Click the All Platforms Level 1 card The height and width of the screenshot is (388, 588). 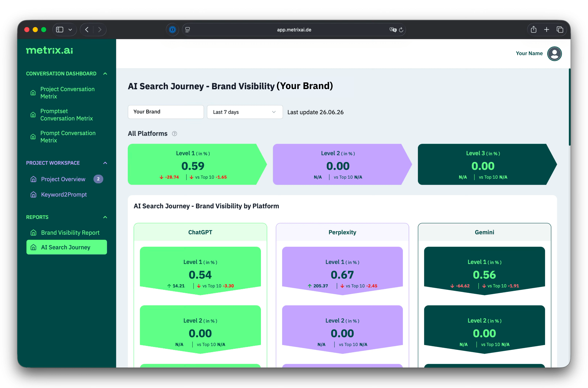pyautogui.click(x=197, y=164)
